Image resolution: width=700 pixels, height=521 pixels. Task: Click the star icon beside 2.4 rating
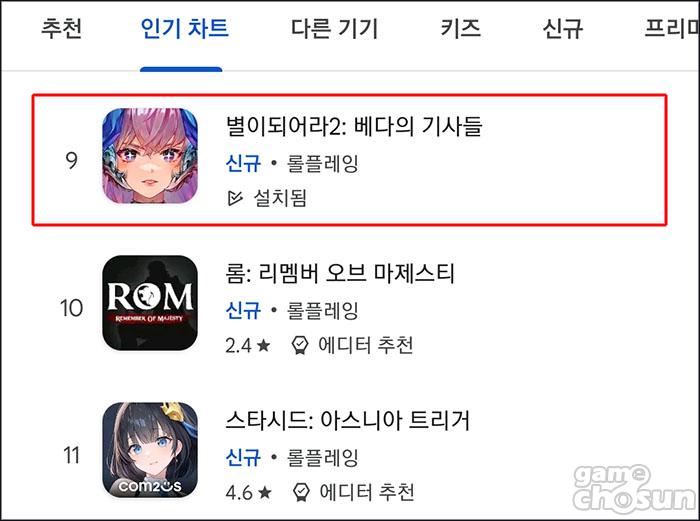tap(264, 345)
